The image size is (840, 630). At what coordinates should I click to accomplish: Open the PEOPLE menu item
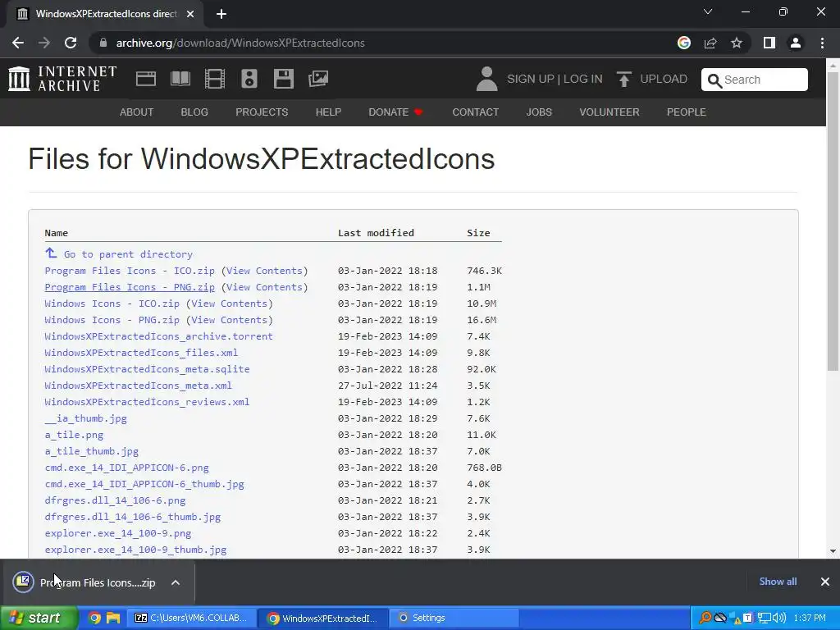[x=687, y=112]
